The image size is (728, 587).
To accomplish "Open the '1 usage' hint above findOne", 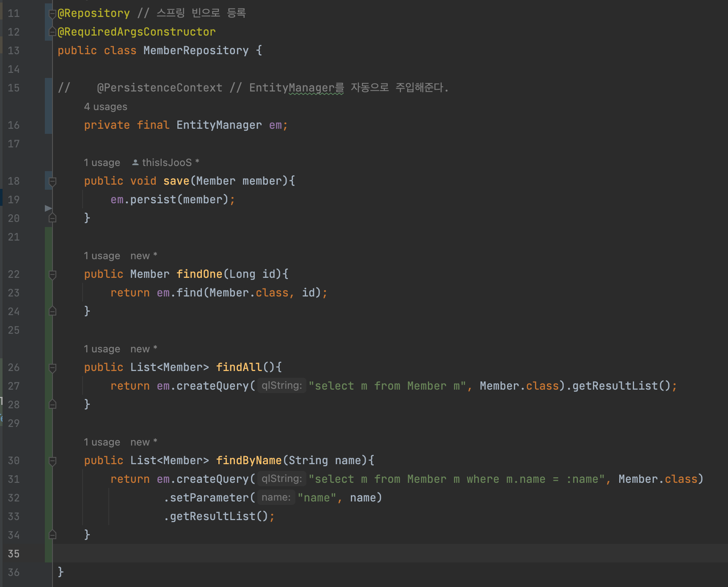I will pos(102,256).
